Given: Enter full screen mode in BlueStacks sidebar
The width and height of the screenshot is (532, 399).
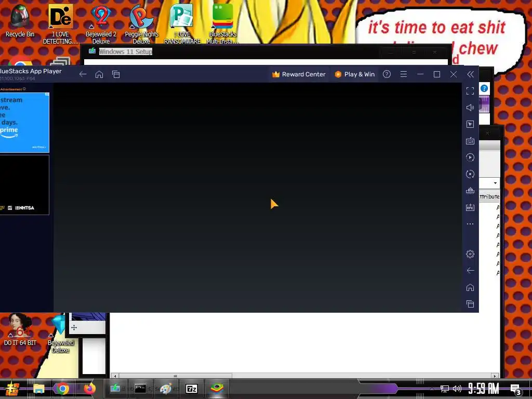Looking at the screenshot, I should (470, 91).
